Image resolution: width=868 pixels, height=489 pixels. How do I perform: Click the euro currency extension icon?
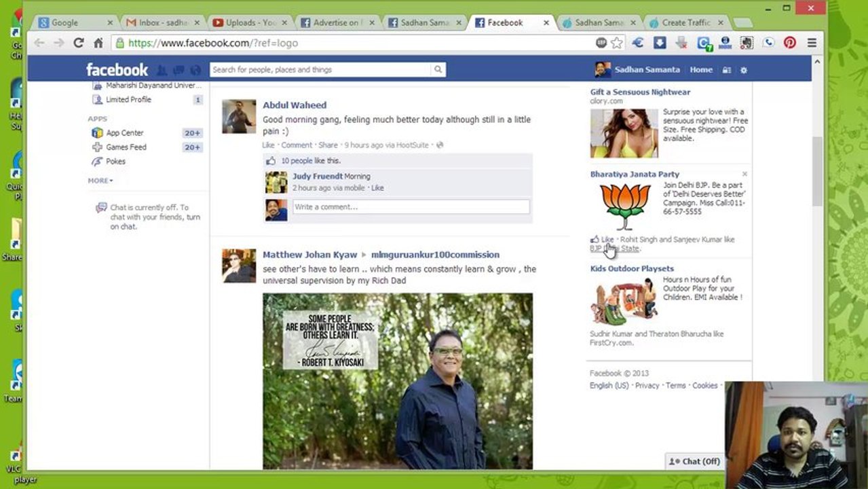coord(638,43)
